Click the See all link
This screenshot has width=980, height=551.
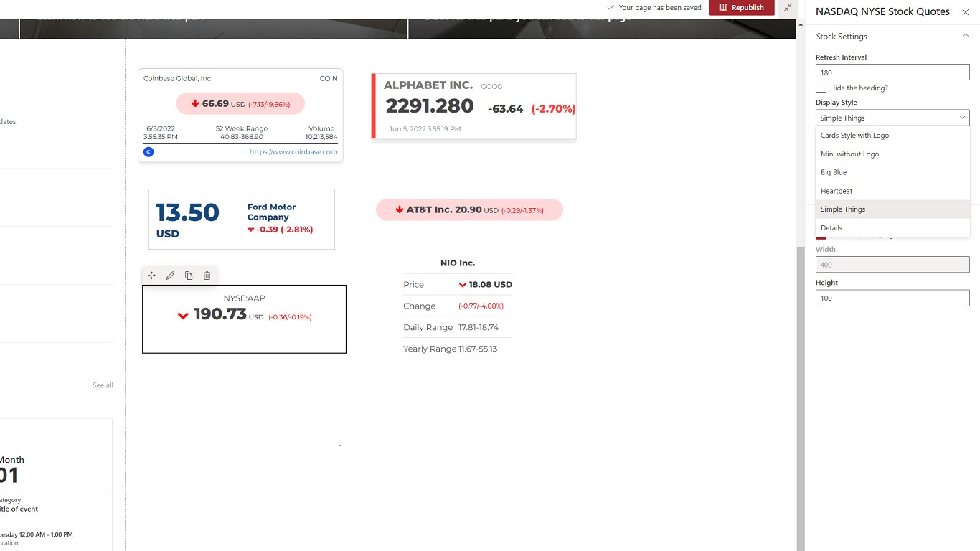coord(103,385)
